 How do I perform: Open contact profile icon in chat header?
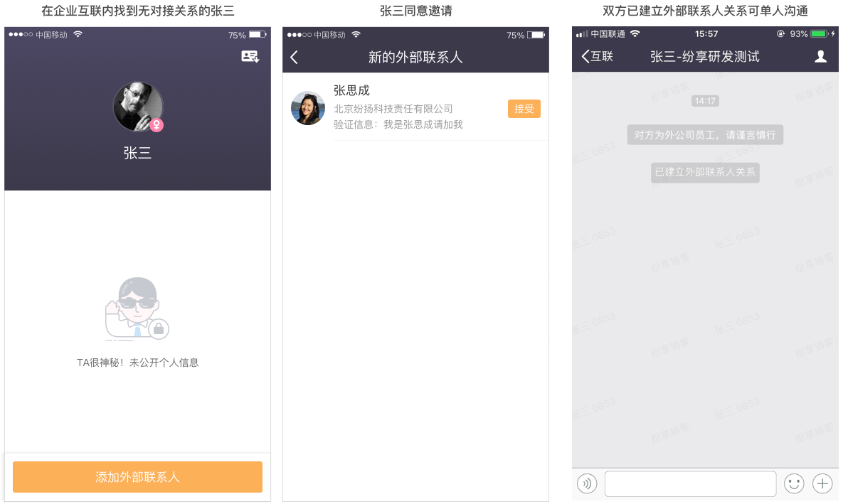820,56
